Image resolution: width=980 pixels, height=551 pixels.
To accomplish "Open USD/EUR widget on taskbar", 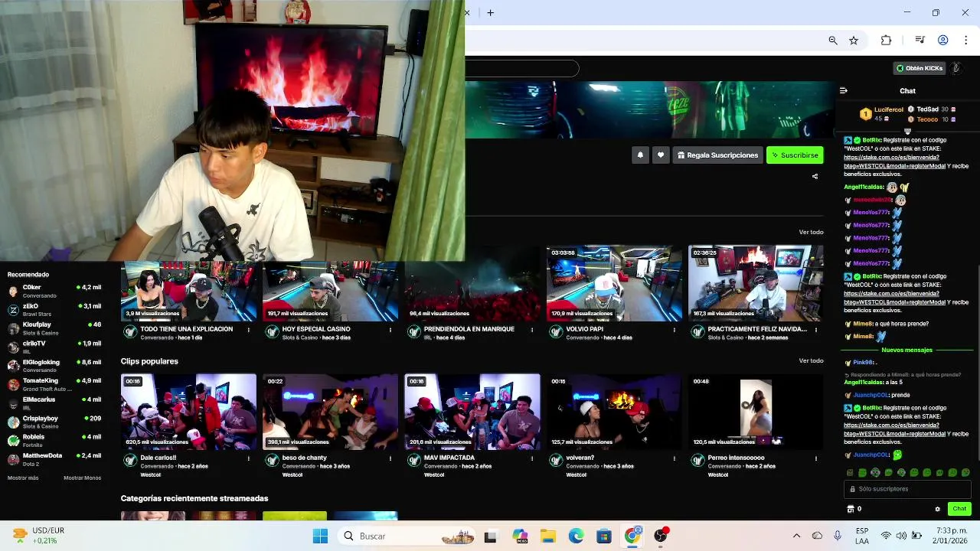I will tap(38, 536).
